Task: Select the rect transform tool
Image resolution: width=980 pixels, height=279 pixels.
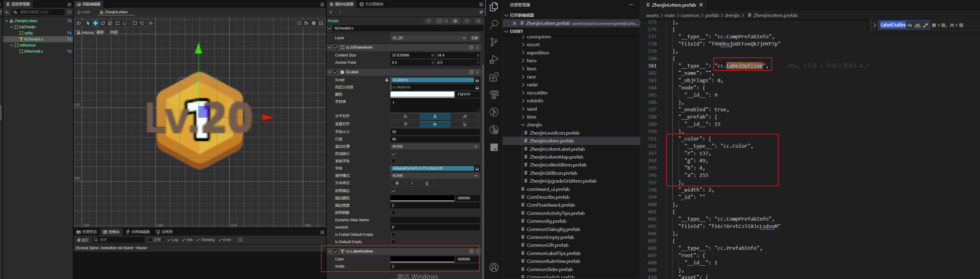Action: click(x=117, y=23)
